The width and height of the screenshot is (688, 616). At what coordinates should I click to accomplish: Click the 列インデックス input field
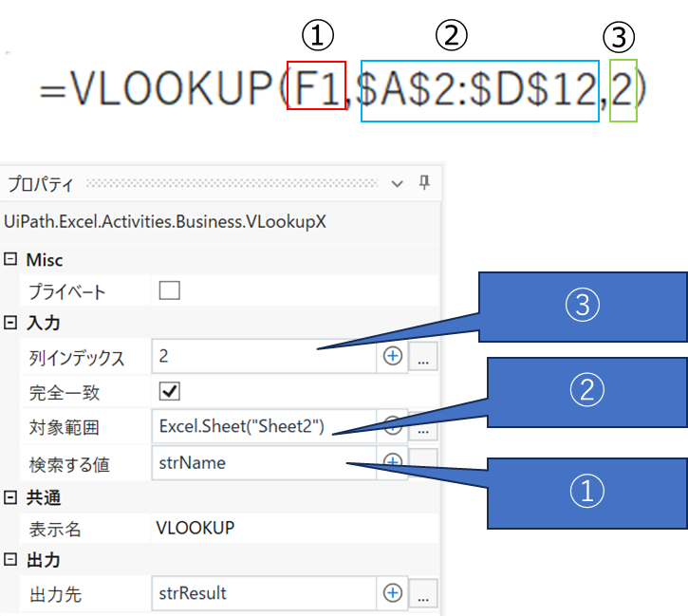(264, 356)
